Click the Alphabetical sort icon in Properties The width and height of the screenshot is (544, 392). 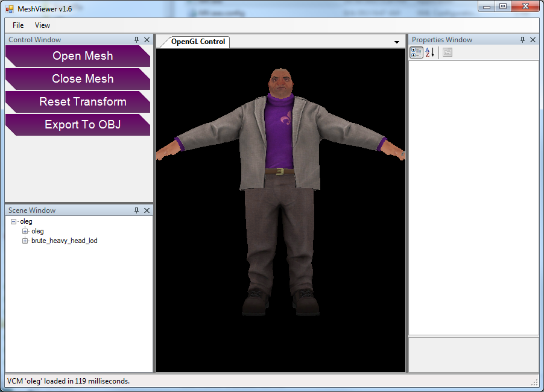430,52
